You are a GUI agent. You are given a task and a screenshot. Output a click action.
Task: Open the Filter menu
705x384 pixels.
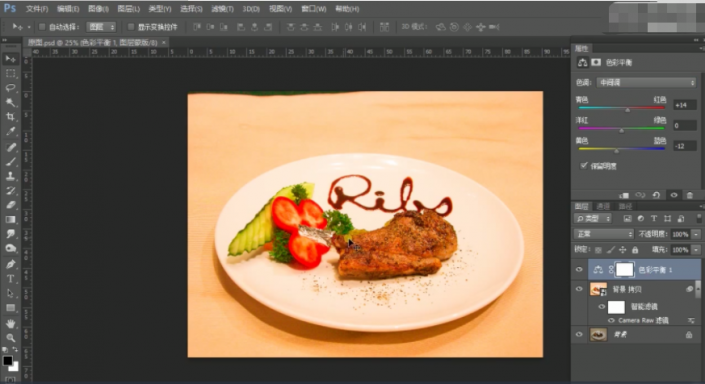tap(222, 9)
